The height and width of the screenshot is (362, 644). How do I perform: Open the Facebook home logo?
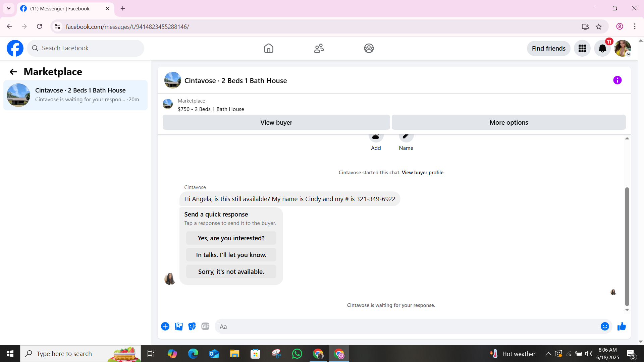click(15, 48)
